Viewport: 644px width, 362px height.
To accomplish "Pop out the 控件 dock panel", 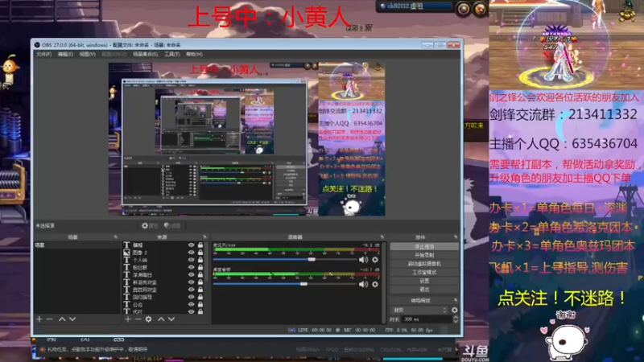I will 456,237.
